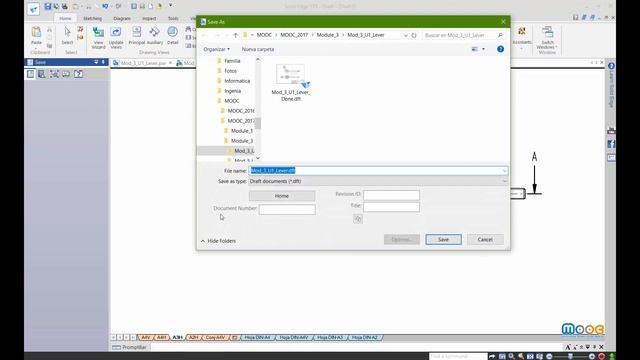The height and width of the screenshot is (360, 640).
Task: Click the Solid Edge application button
Action: [x=33, y=8]
